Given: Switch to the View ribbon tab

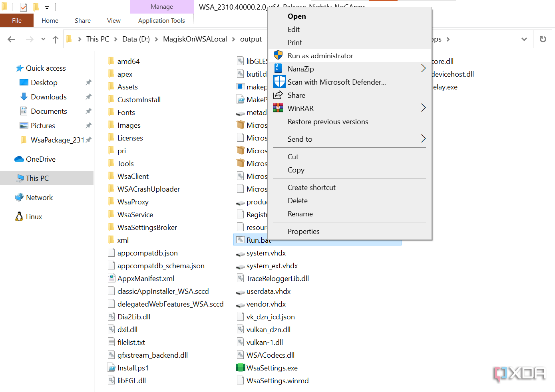Looking at the screenshot, I should (114, 20).
